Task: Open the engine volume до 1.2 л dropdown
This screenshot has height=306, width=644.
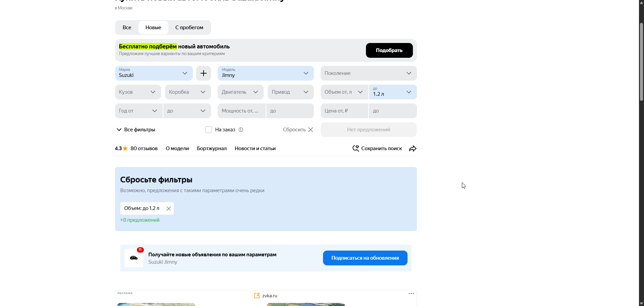Action: point(393,92)
